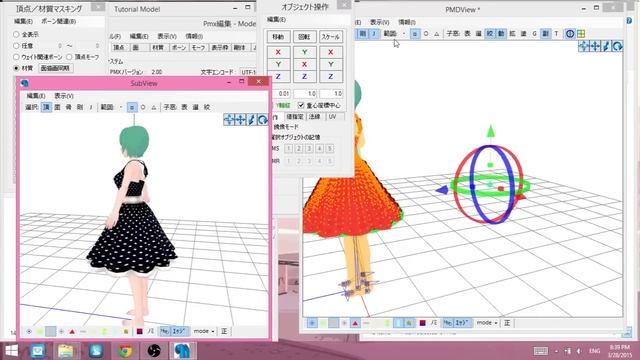
Task: Open 表示(V) menu in SubView
Action: click(64, 96)
